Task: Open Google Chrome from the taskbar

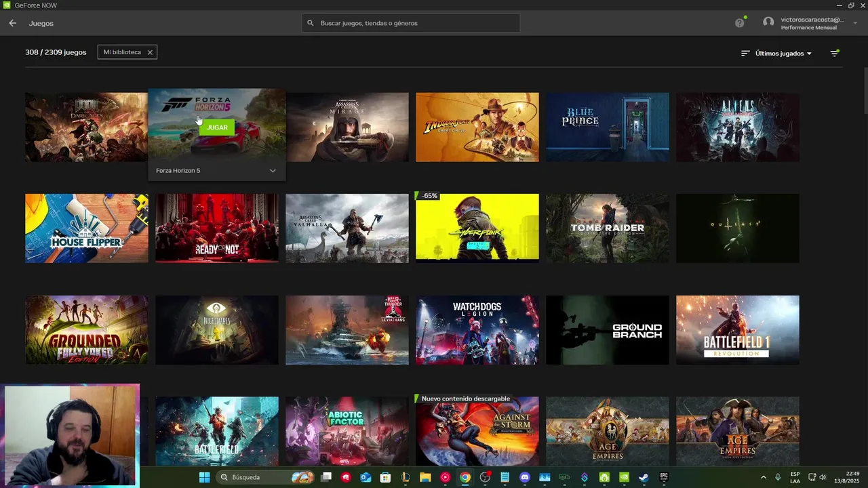Action: [x=465, y=477]
